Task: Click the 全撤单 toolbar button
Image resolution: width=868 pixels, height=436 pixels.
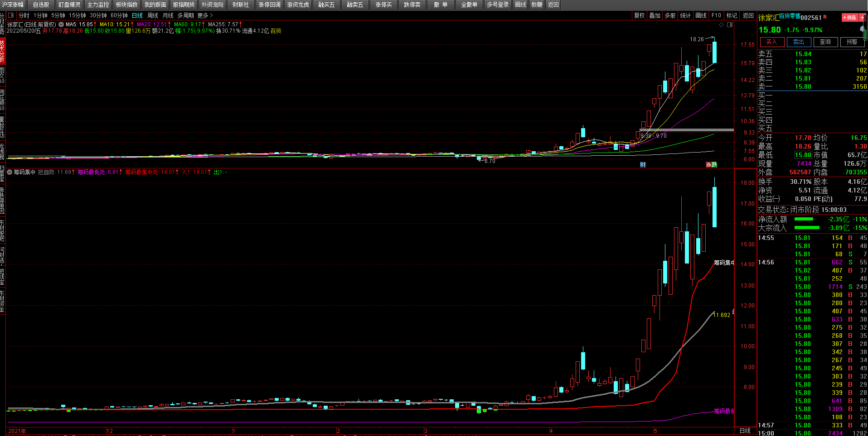Action: point(469,5)
